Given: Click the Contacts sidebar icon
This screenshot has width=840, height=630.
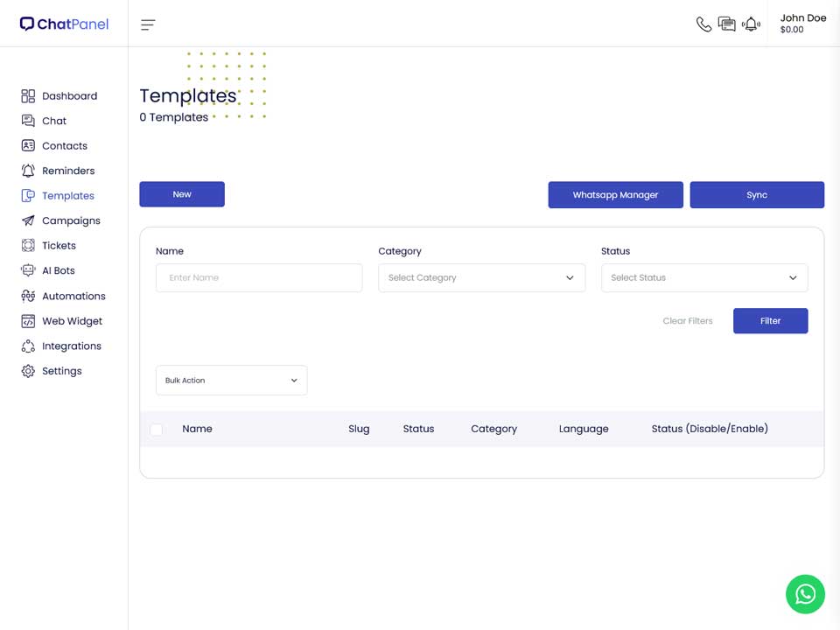Looking at the screenshot, I should [x=28, y=146].
